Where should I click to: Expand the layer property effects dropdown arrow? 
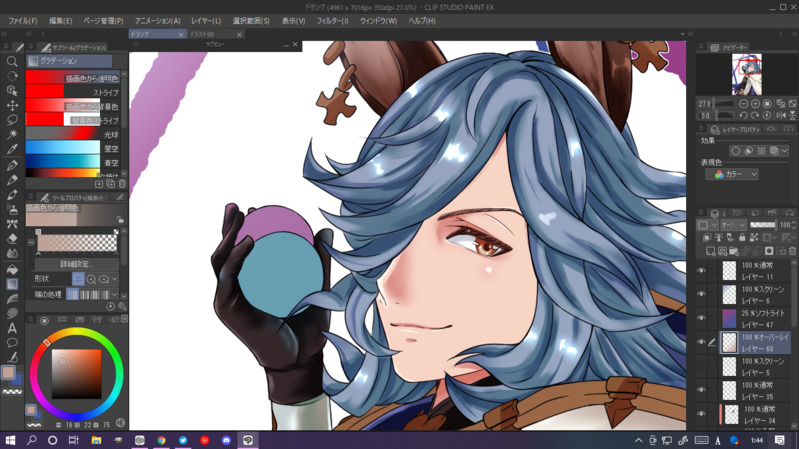click(x=784, y=151)
